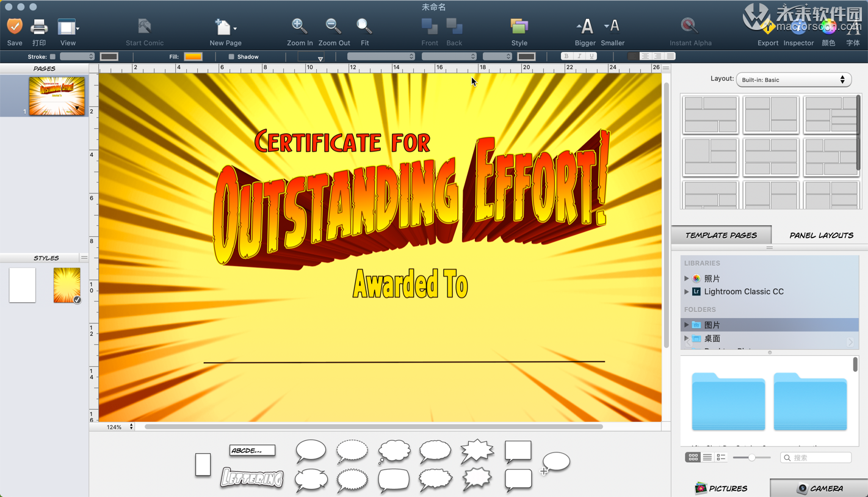Open the stroke width dropdown

(x=77, y=57)
